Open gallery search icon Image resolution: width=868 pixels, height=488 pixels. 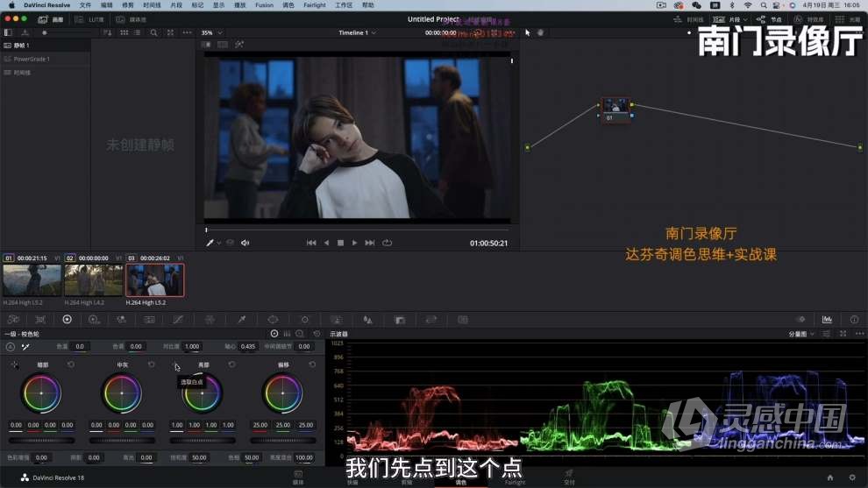point(153,32)
